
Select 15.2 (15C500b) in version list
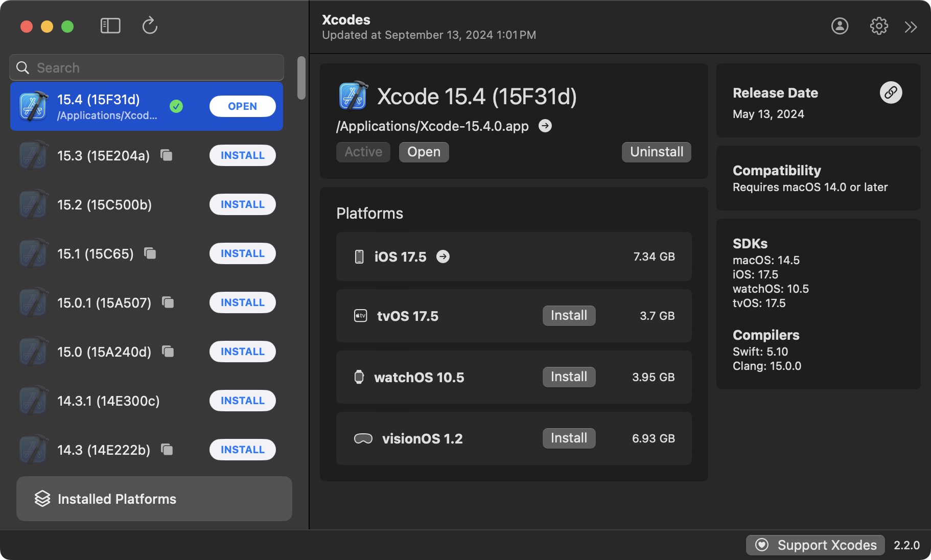[105, 205]
